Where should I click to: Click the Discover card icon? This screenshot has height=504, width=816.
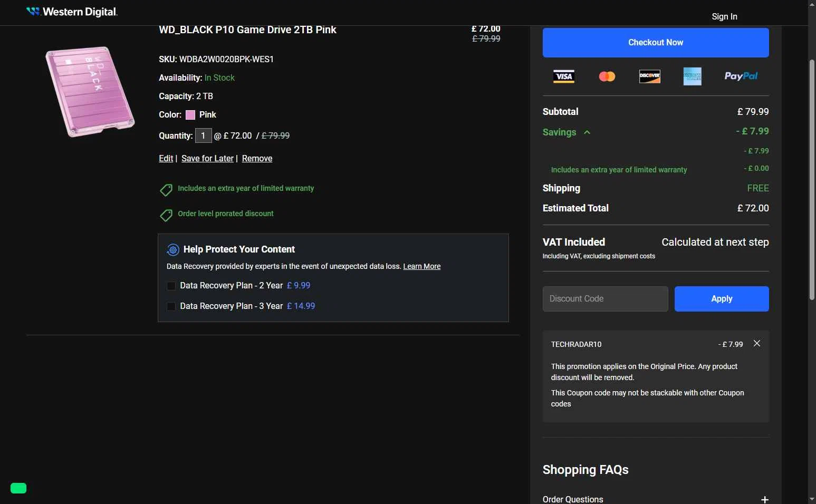click(x=650, y=76)
